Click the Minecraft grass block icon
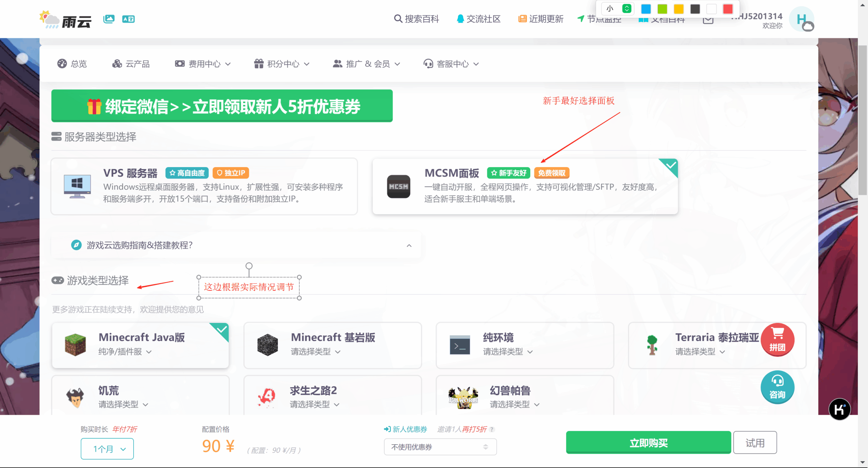This screenshot has width=868, height=468. pos(75,345)
